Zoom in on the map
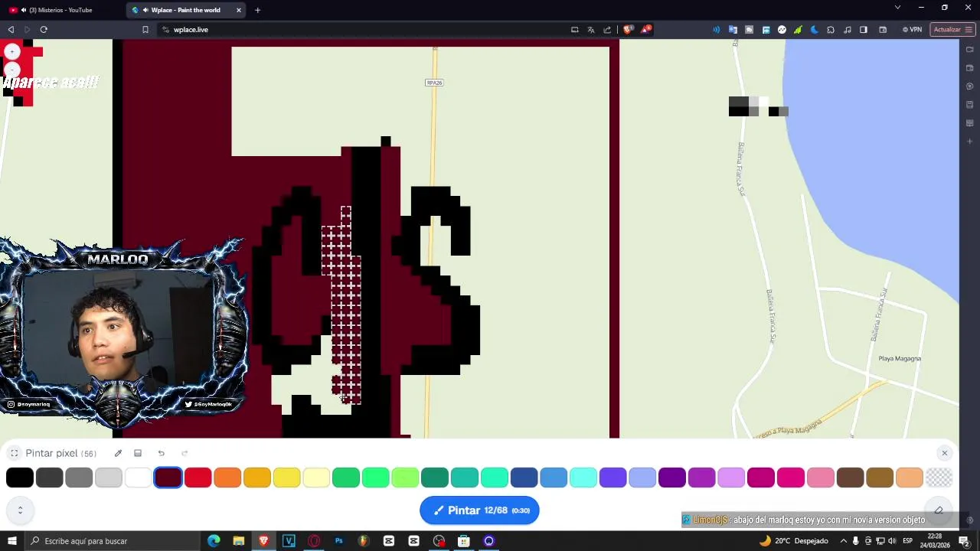This screenshot has width=980, height=551. pyautogui.click(x=12, y=51)
